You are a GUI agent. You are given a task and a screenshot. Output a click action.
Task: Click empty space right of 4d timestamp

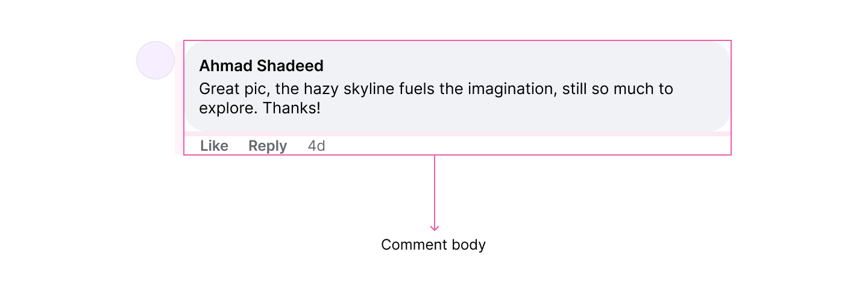[x=512, y=146]
